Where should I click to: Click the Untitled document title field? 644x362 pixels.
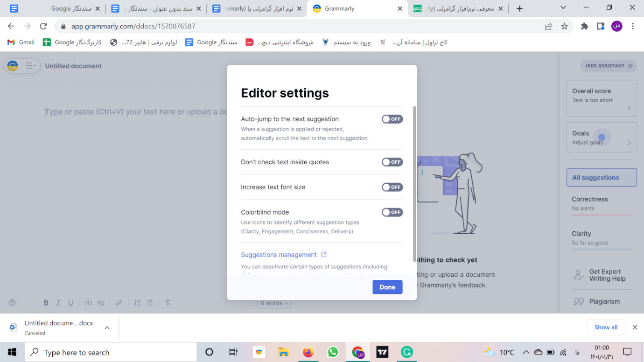point(73,66)
